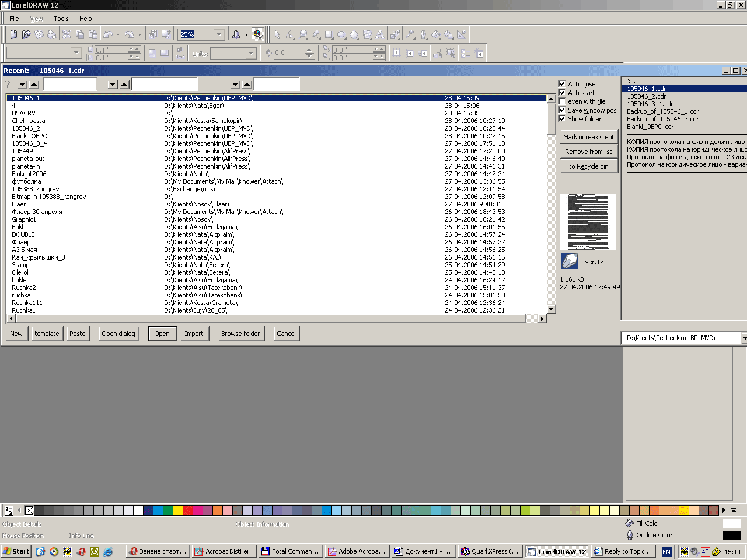Viewport: 747px width, 560px height.
Task: Open the Help menu
Action: click(x=86, y=19)
